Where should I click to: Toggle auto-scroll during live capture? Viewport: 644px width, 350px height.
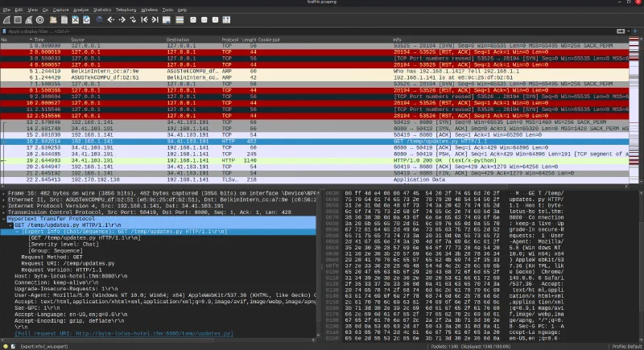click(167, 19)
